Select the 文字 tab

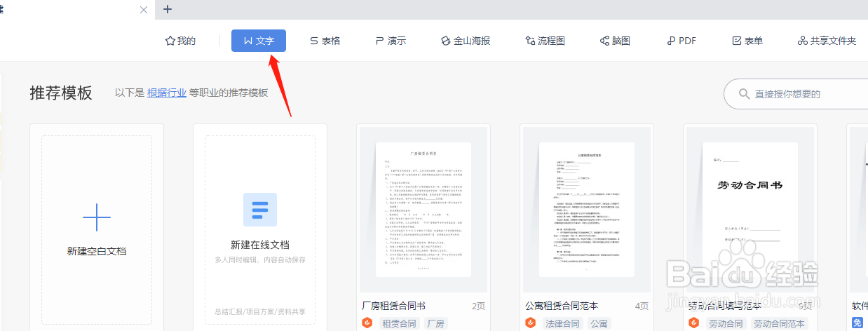pos(259,41)
